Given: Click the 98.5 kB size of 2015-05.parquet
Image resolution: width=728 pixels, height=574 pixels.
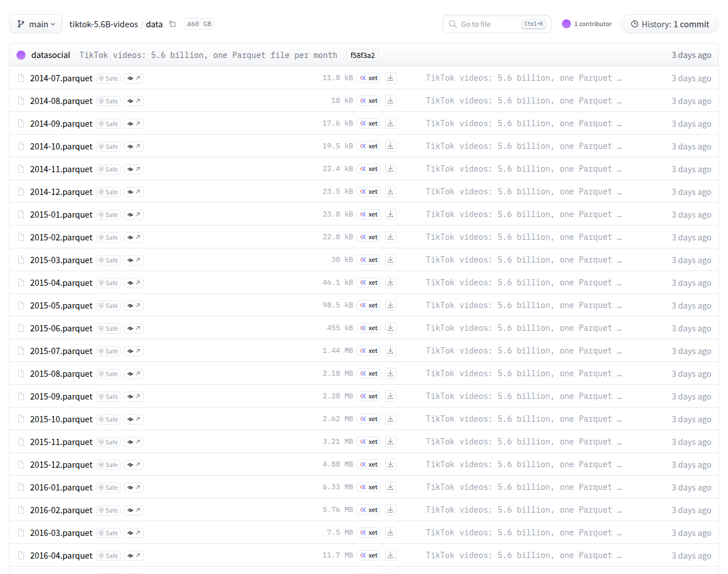Looking at the screenshot, I should [338, 305].
